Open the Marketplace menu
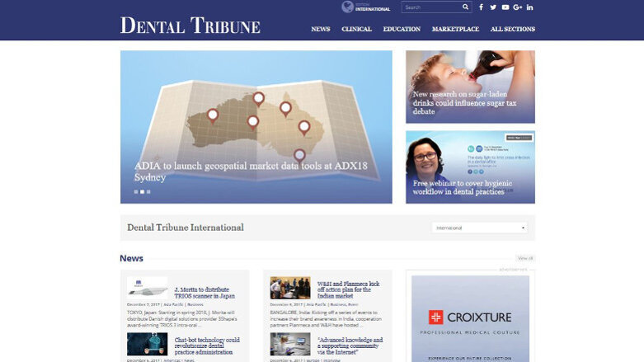The width and height of the screenshot is (644, 362). 455,29
